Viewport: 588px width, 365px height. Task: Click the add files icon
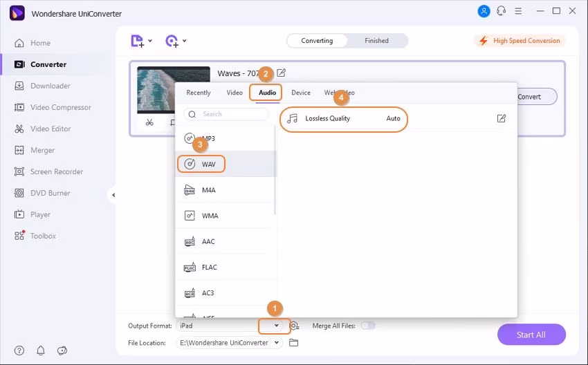[137, 41]
